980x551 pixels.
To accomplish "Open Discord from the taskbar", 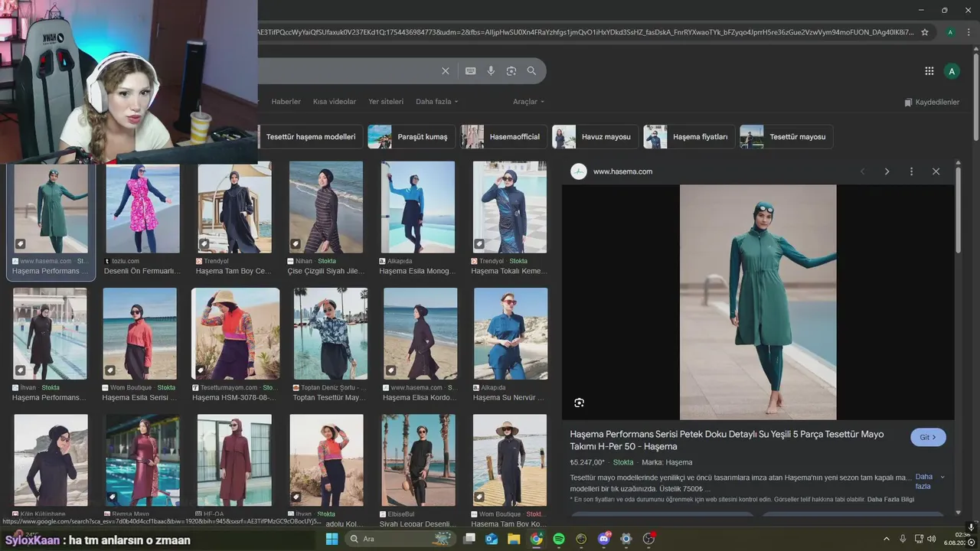I will coord(604,539).
